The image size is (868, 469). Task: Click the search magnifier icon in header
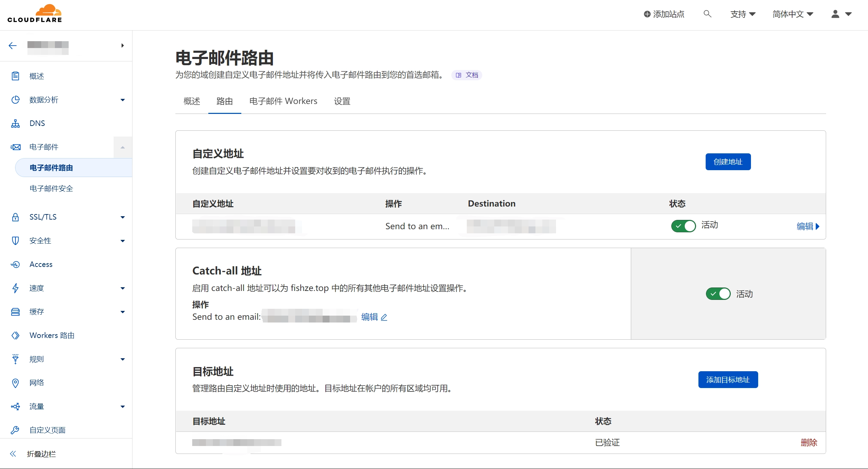coord(707,14)
